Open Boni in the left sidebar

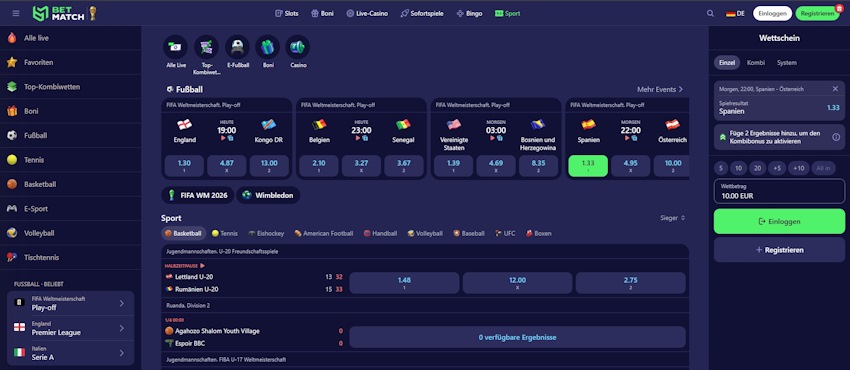click(x=70, y=111)
